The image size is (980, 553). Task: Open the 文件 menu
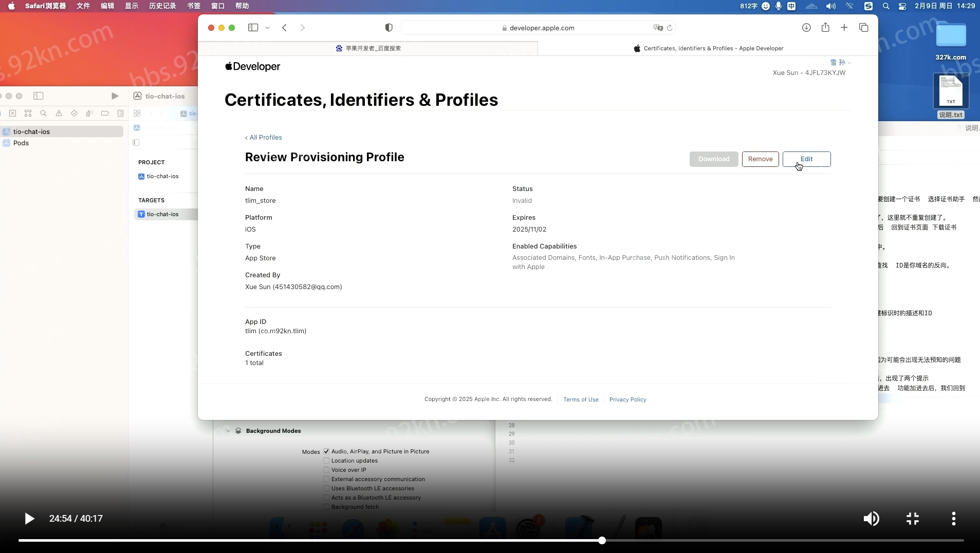point(83,6)
